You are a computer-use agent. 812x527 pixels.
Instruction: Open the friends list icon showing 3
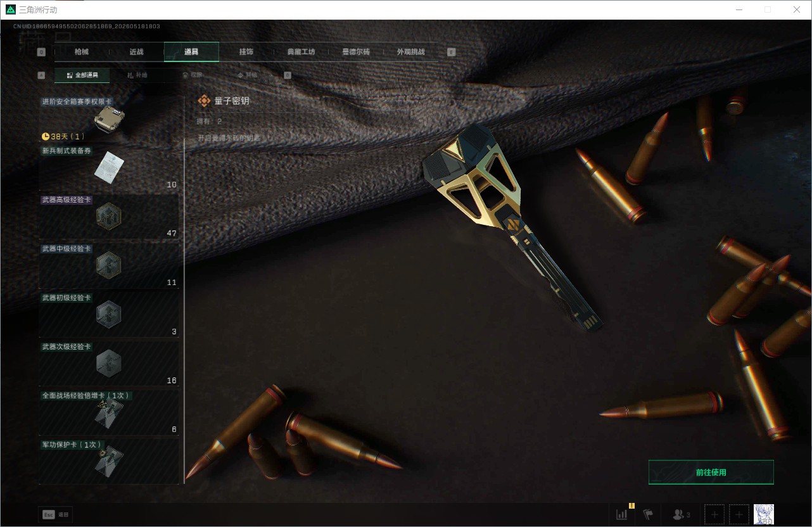coord(682,514)
